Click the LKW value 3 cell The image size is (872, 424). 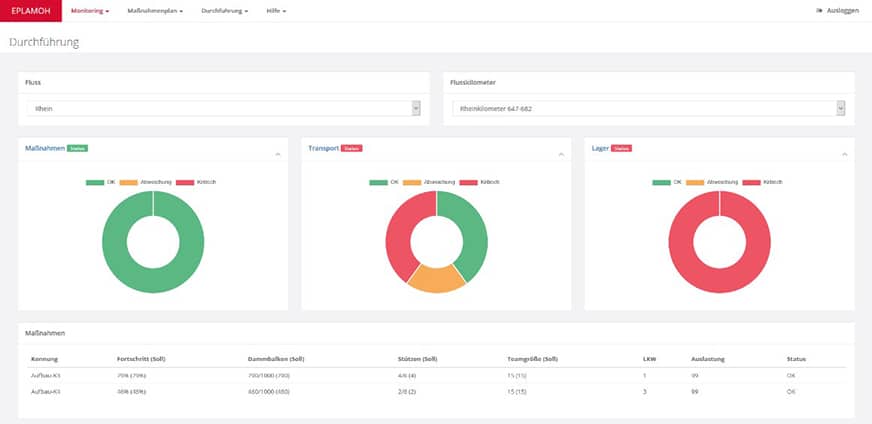coord(645,392)
